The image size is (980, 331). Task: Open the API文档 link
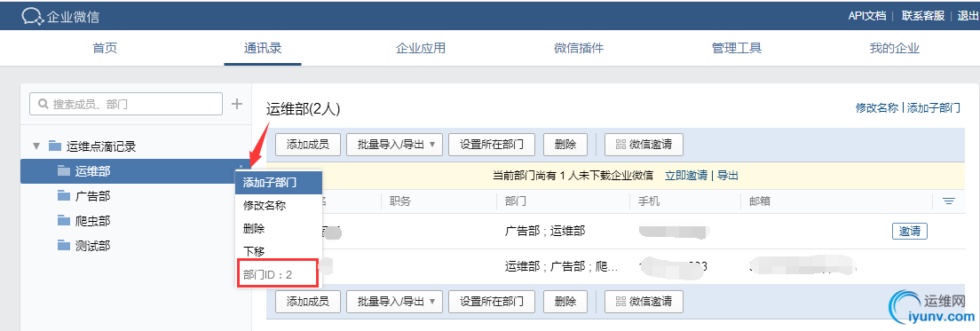click(x=867, y=16)
